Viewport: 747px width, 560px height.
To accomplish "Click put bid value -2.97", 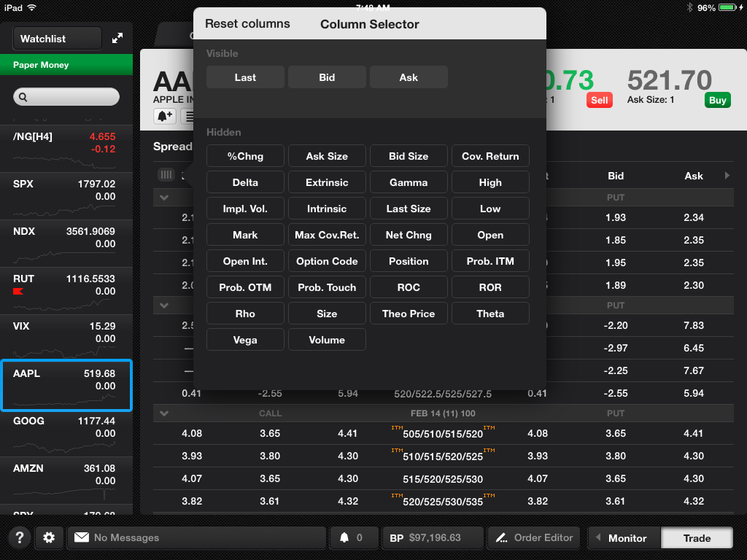I will [x=616, y=348].
